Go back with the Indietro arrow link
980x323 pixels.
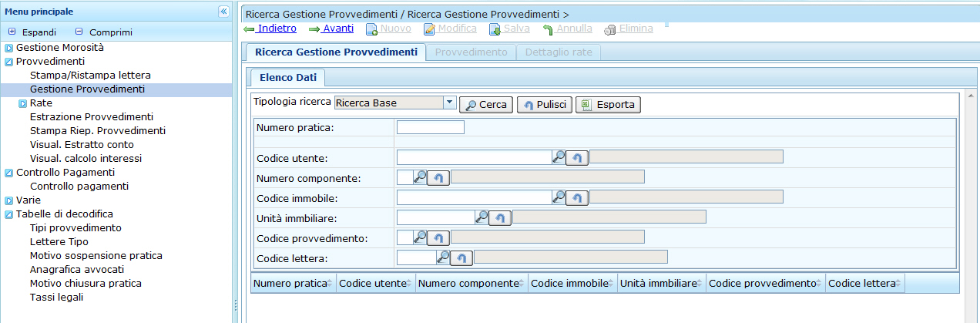tap(270, 29)
